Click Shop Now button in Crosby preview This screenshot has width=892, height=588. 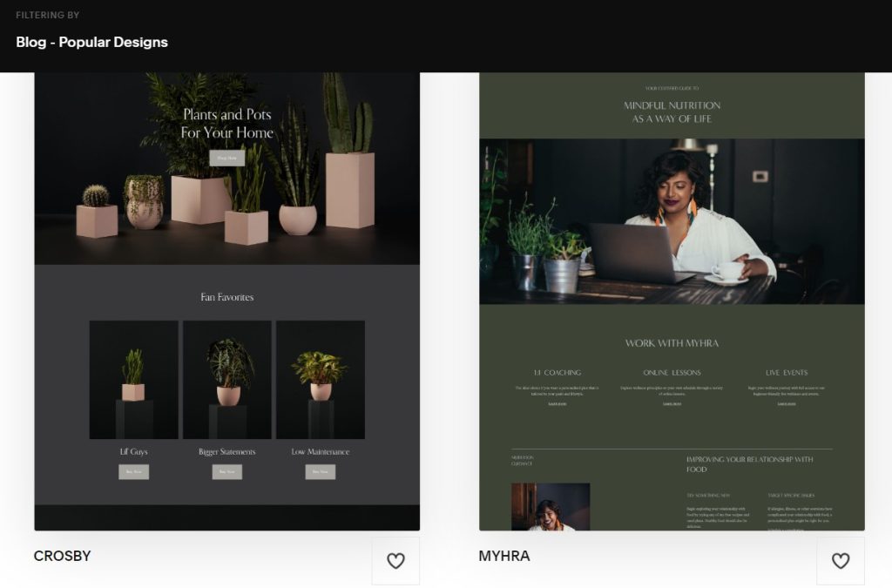coord(226,159)
